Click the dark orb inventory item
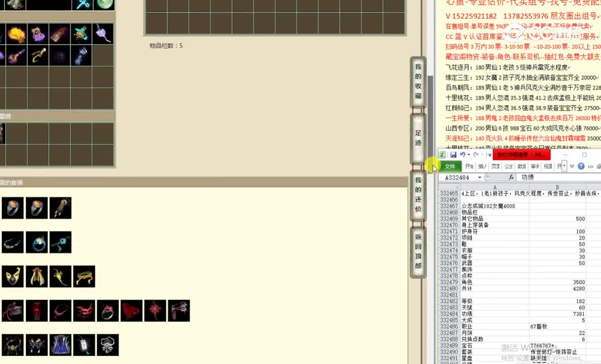Image resolution: width=601 pixels, height=364 pixels. point(59,56)
